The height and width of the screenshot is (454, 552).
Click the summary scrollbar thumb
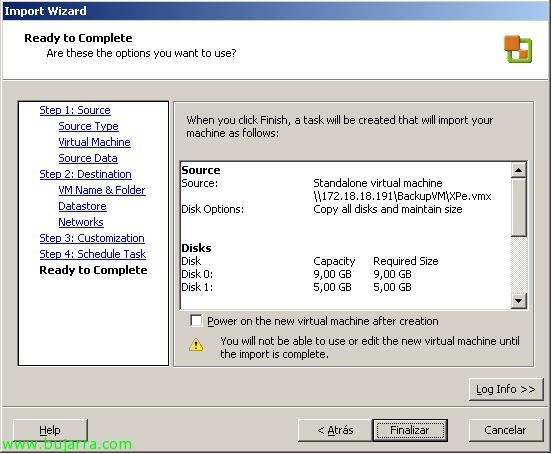click(x=518, y=207)
